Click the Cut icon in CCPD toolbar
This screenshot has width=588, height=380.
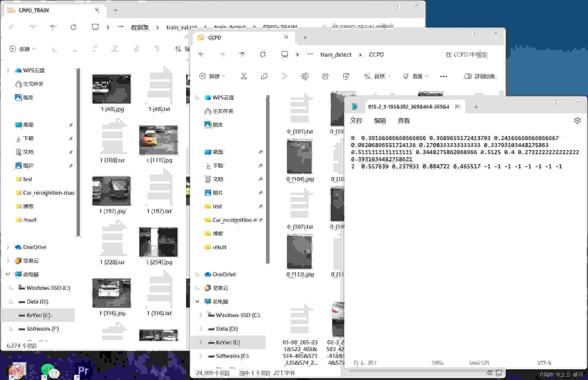click(244, 76)
